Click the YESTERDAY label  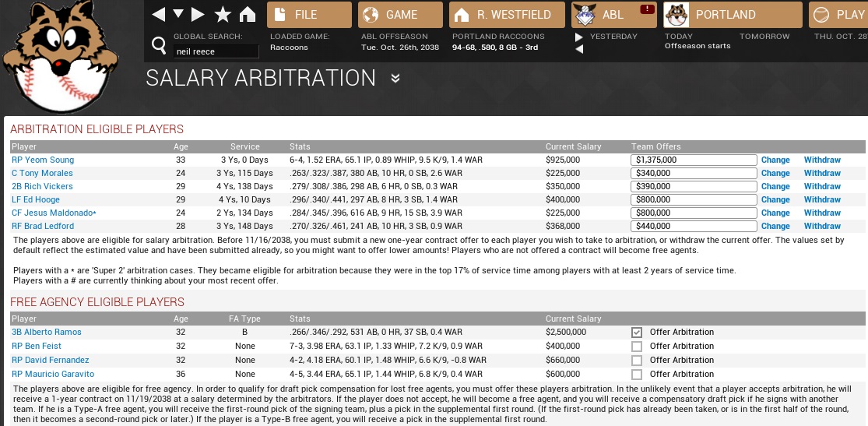(613, 36)
